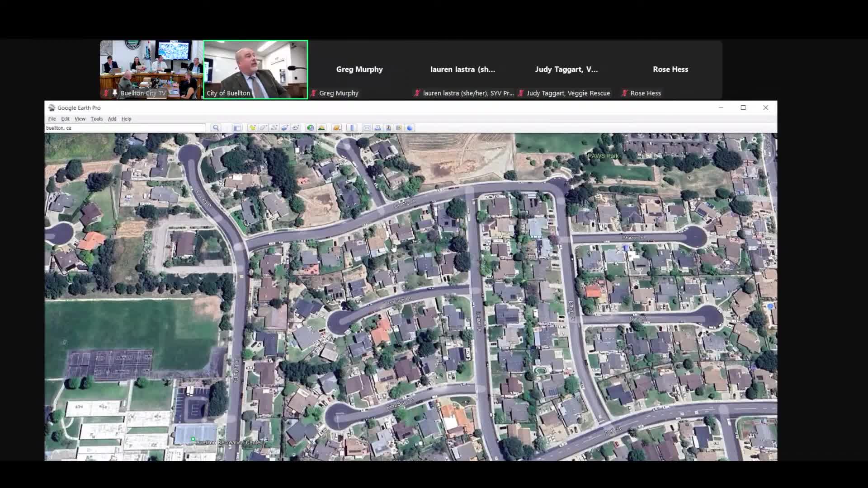Viewport: 868px width, 488px height.
Task: Show the ruler tool
Action: tap(352, 128)
